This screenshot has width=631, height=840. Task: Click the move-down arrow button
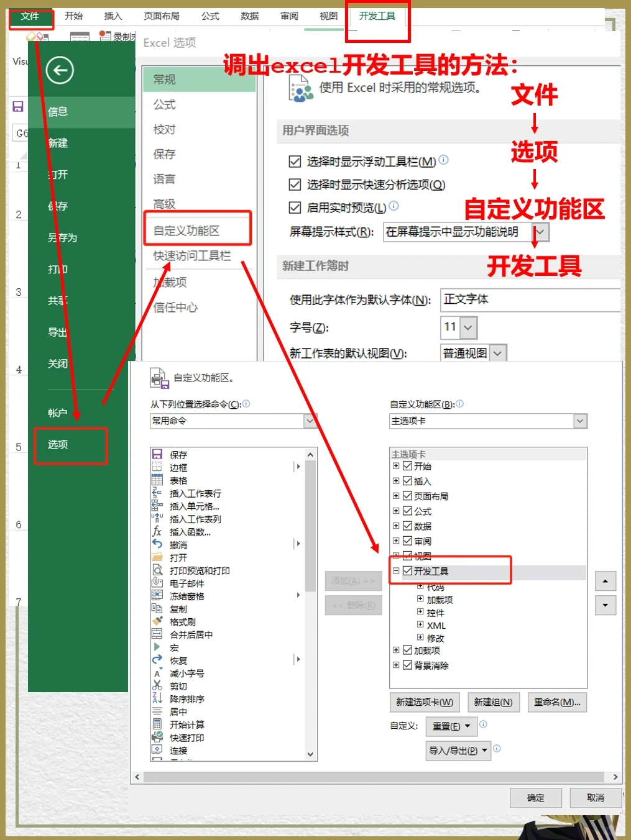coord(606,605)
